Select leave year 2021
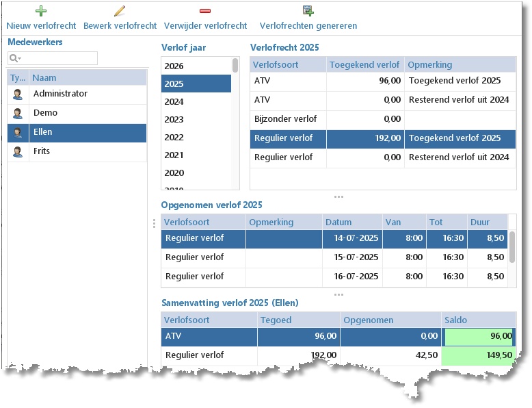The height and width of the screenshot is (408, 532). pyautogui.click(x=196, y=155)
